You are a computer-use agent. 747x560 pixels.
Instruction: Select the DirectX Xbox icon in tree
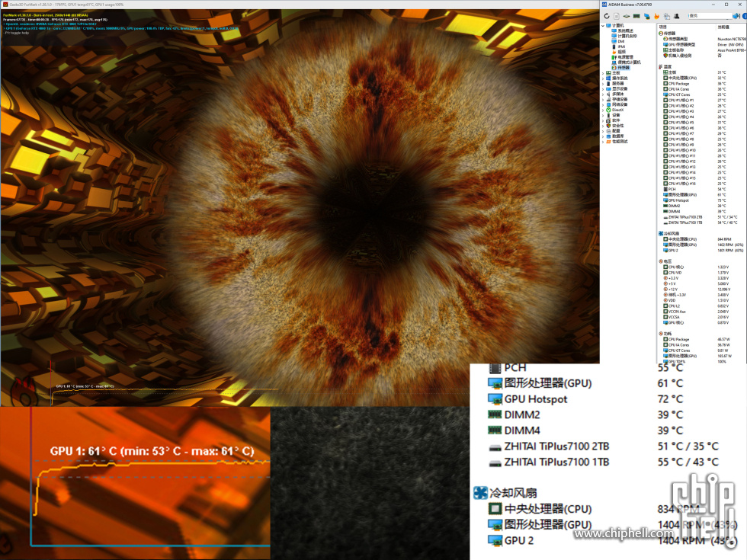click(609, 110)
